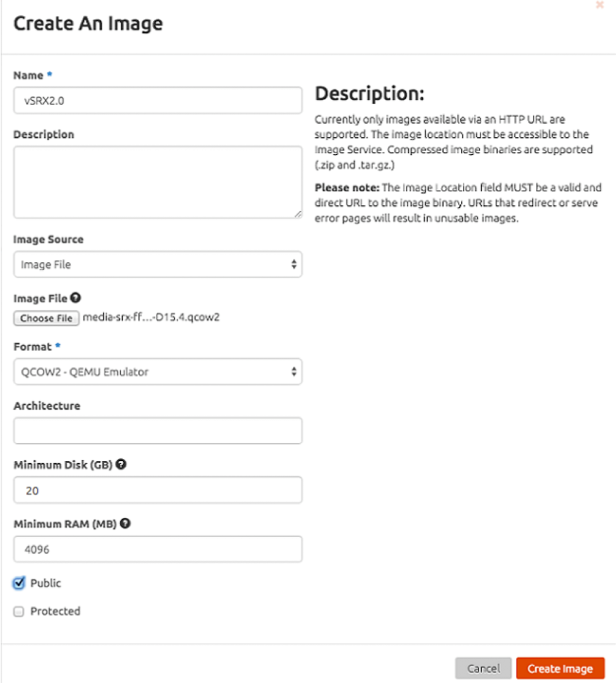Click the empty Architecture input field
616x683 pixels.
[x=157, y=431]
